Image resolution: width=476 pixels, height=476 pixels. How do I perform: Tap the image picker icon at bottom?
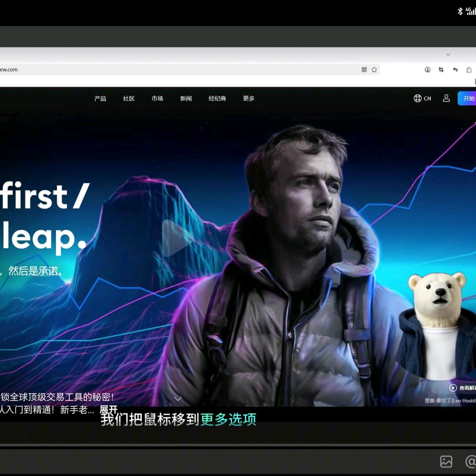coord(446,461)
